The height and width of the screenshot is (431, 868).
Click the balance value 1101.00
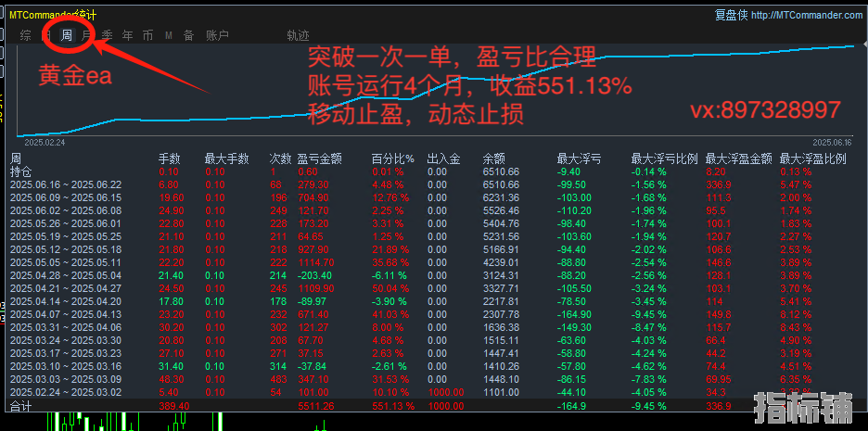(501, 393)
